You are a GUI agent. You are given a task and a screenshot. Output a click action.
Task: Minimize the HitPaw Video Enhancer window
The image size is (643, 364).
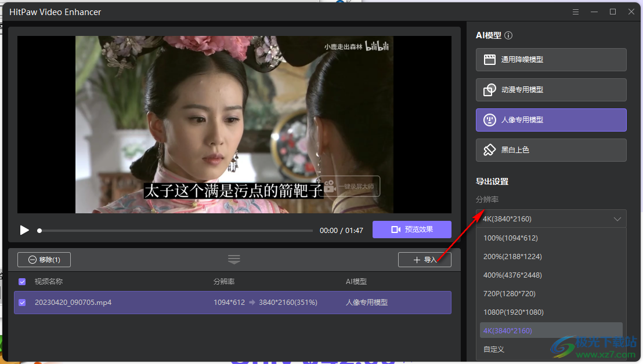coord(594,12)
